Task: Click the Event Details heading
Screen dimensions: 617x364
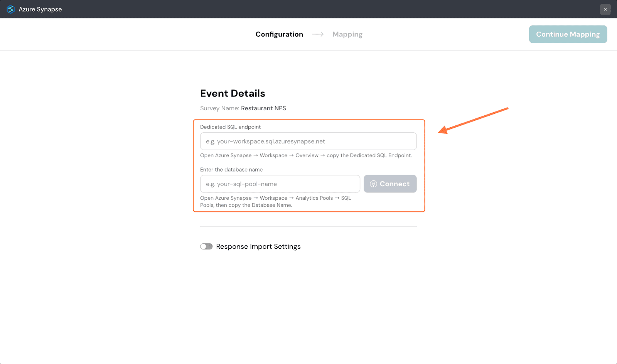Action: [x=233, y=93]
